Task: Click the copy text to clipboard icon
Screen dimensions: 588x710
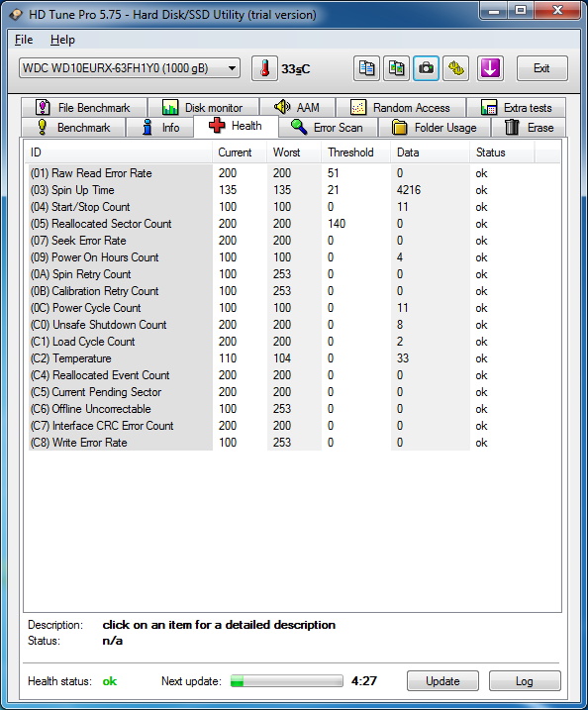Action: click(366, 68)
